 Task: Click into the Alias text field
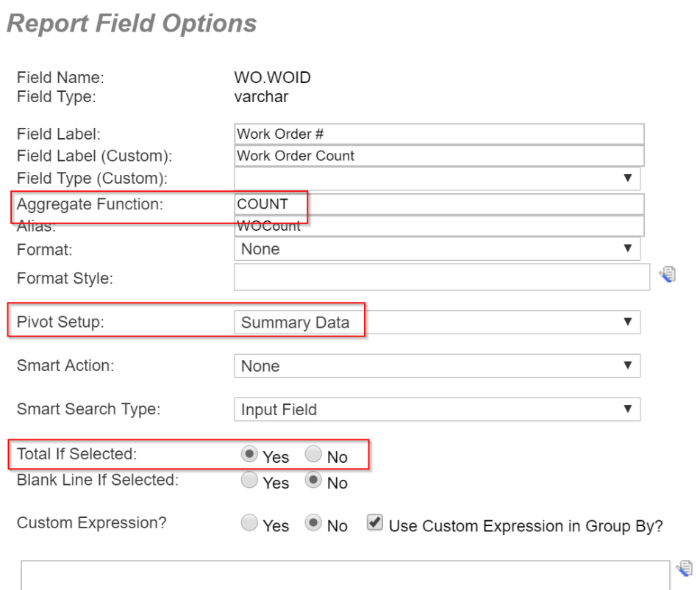(438, 226)
